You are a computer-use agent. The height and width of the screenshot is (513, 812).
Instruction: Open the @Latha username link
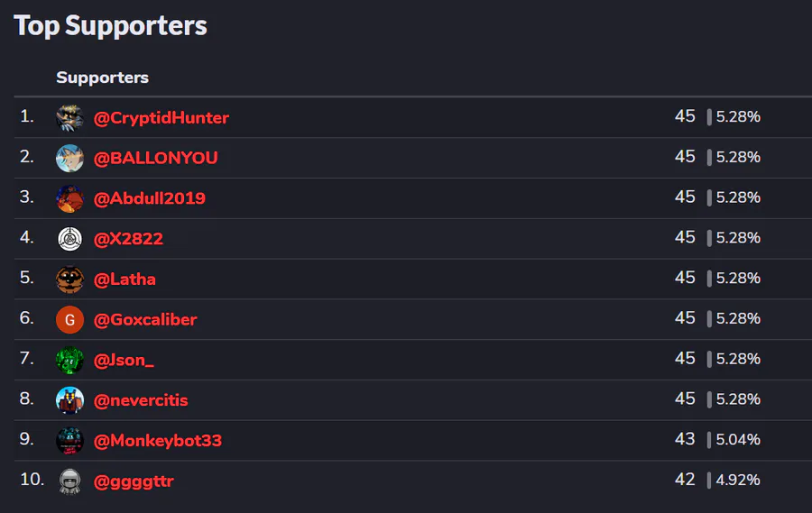click(125, 279)
